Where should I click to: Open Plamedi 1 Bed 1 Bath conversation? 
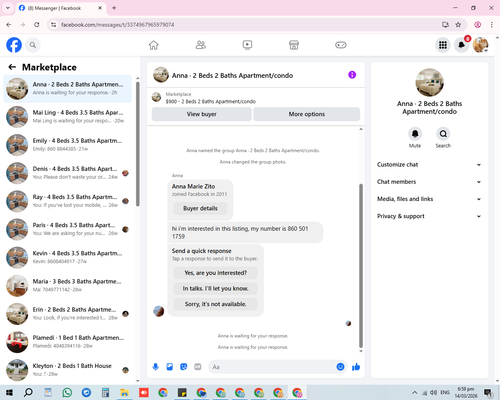click(x=67, y=342)
